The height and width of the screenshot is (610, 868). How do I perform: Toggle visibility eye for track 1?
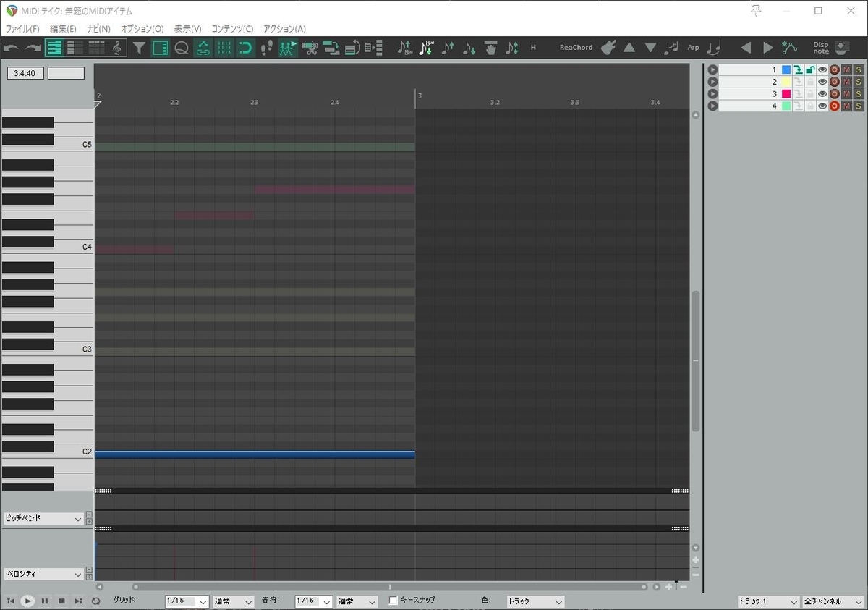[x=822, y=69]
